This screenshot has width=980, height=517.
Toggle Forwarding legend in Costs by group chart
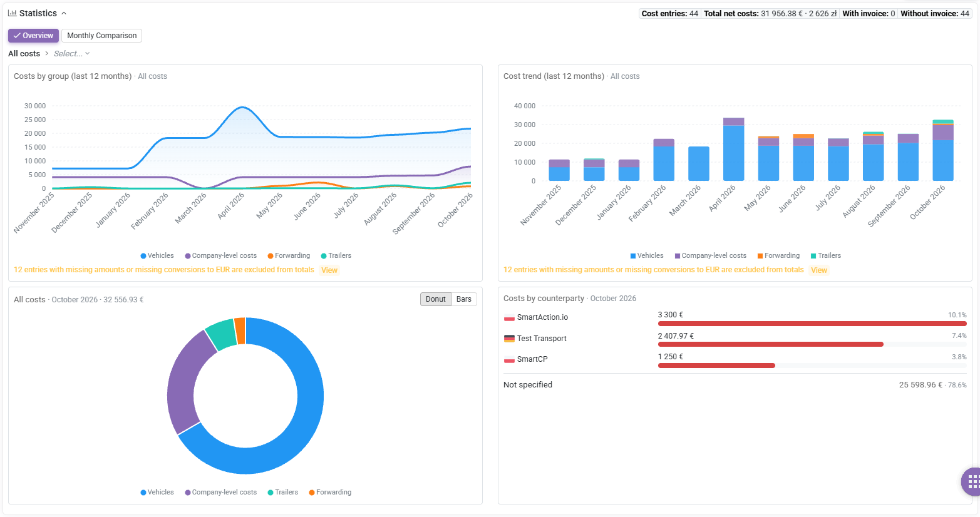289,255
